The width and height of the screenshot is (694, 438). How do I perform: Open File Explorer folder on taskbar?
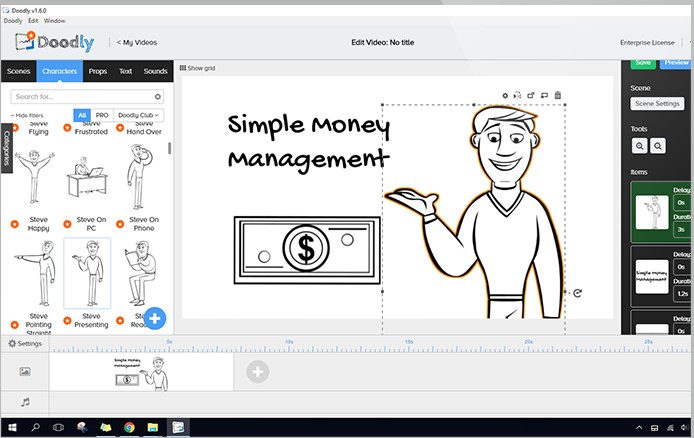click(x=153, y=427)
